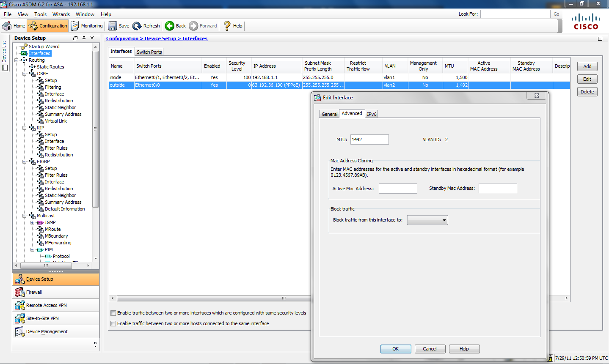Enable traffic between same security level interfaces
The height and width of the screenshot is (364, 609).
pos(113,313)
